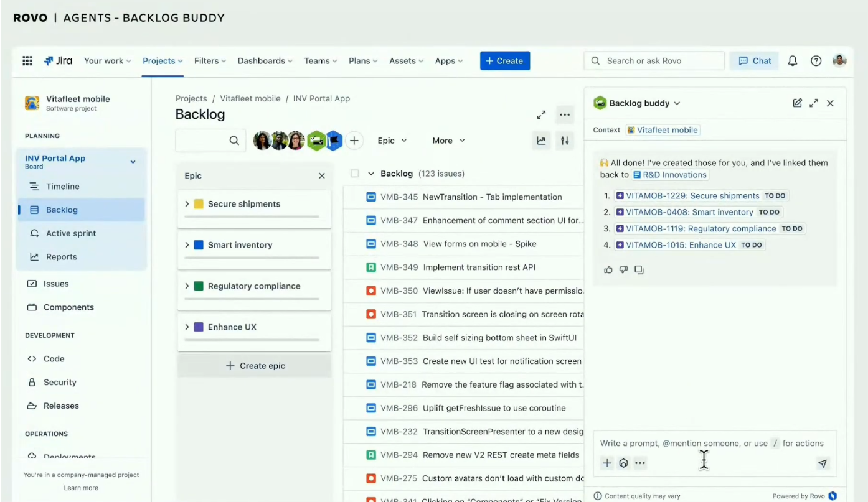The height and width of the screenshot is (502, 868).
Task: Open the Projects menu
Action: (x=163, y=61)
